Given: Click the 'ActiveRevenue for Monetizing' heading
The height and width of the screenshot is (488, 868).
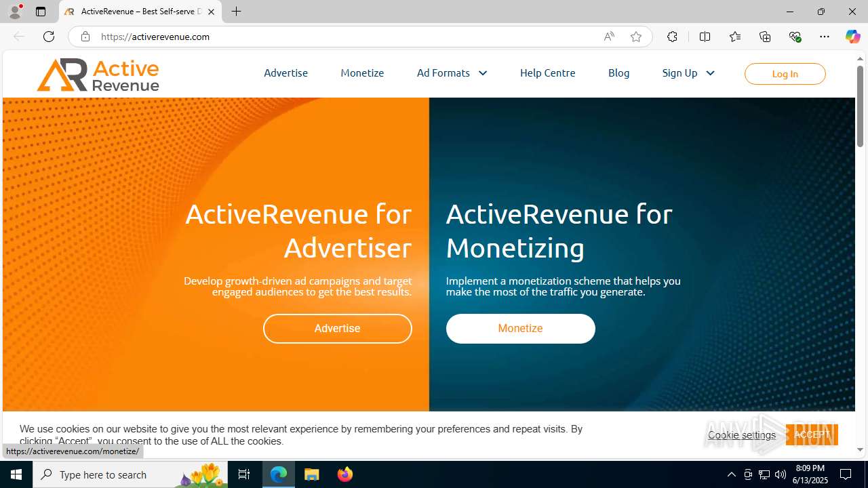Looking at the screenshot, I should pos(559,230).
